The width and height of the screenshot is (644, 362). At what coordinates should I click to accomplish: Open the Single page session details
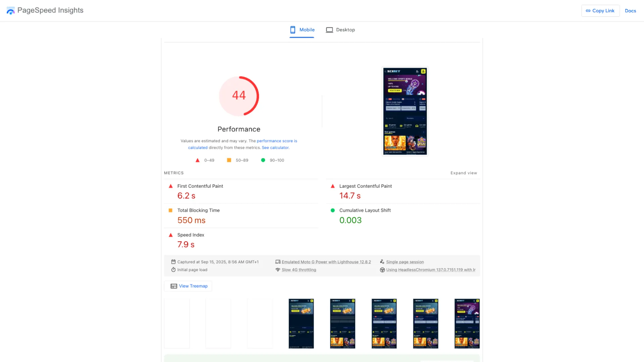[405, 261]
